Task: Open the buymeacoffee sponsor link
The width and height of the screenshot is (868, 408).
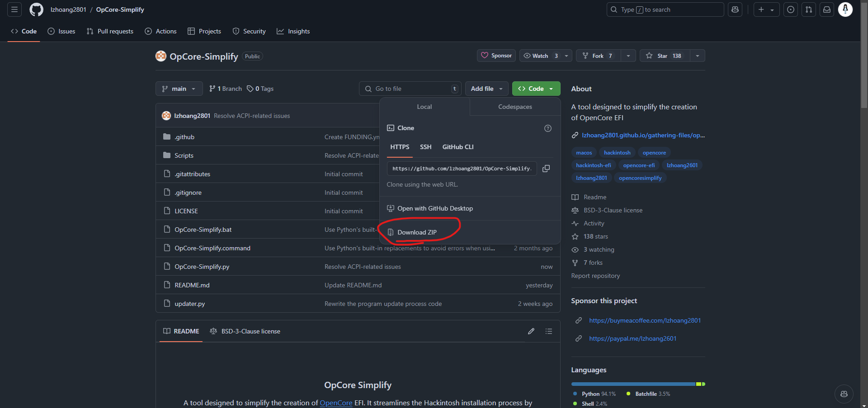Action: pyautogui.click(x=645, y=320)
